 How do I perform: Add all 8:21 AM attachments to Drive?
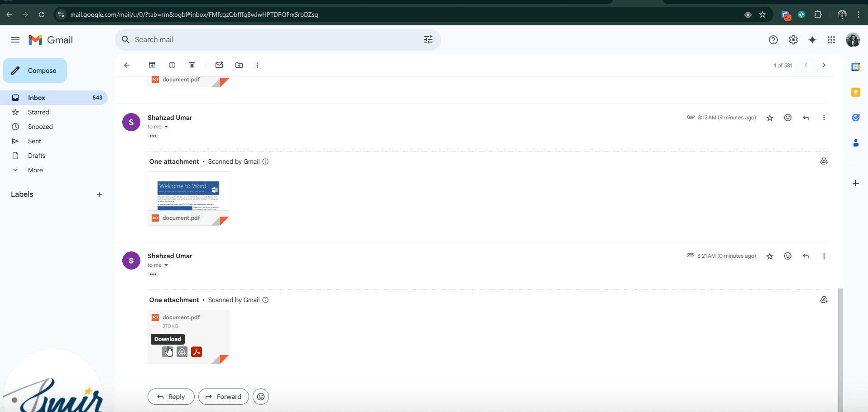tap(824, 300)
